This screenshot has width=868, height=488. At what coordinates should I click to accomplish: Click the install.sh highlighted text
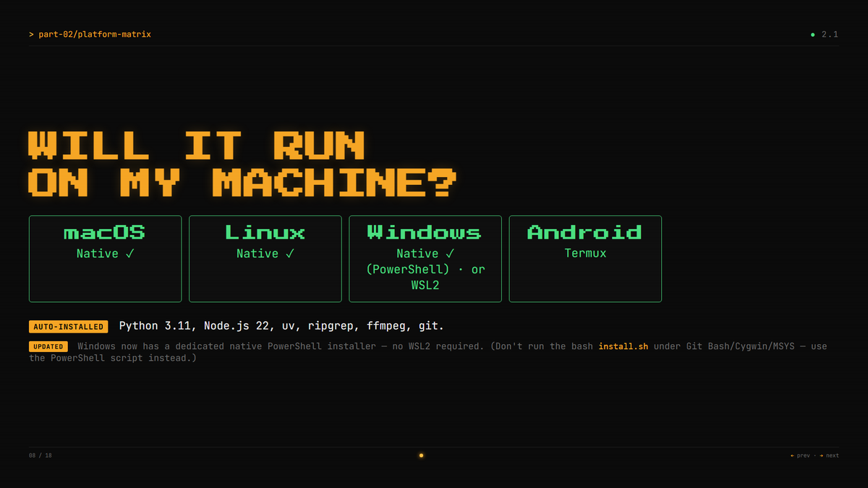point(623,346)
